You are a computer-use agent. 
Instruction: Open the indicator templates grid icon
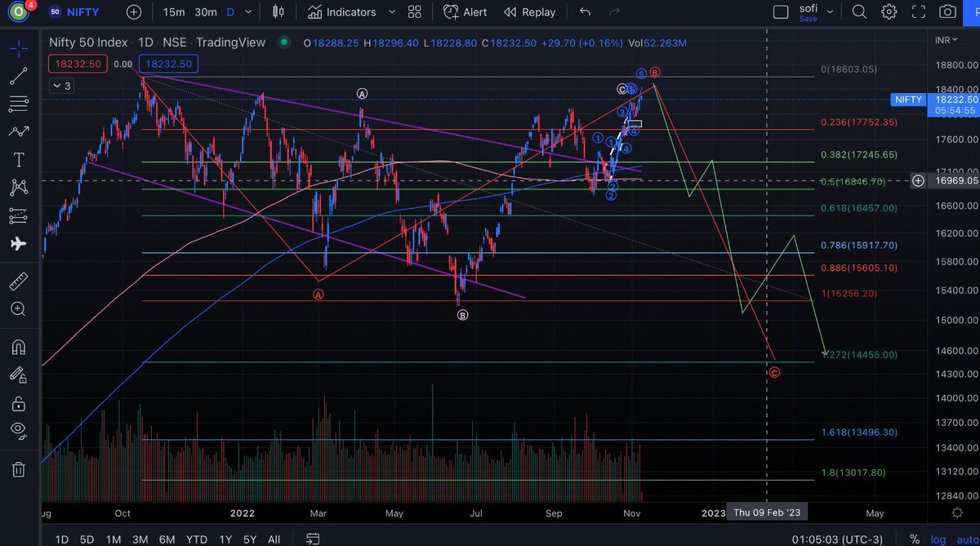(415, 12)
